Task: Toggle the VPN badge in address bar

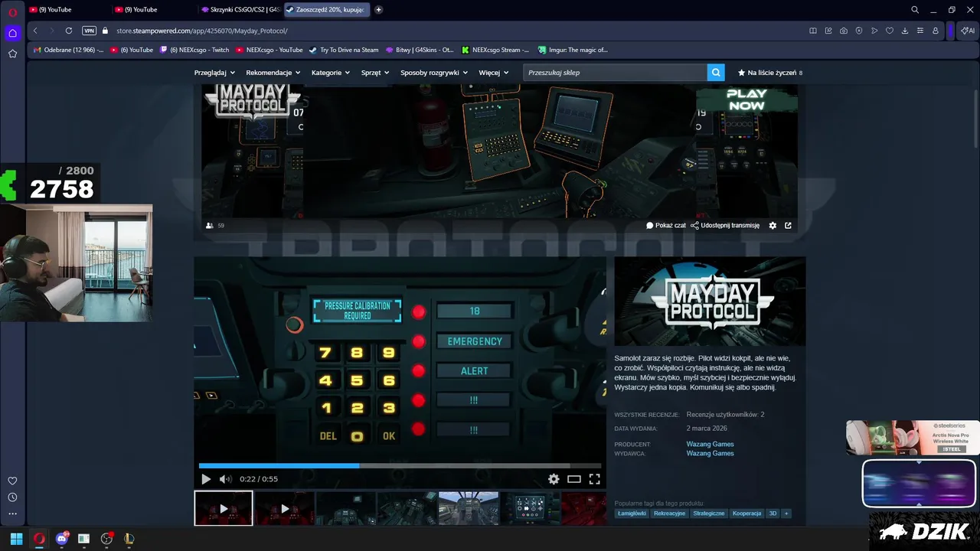Action: click(x=90, y=31)
